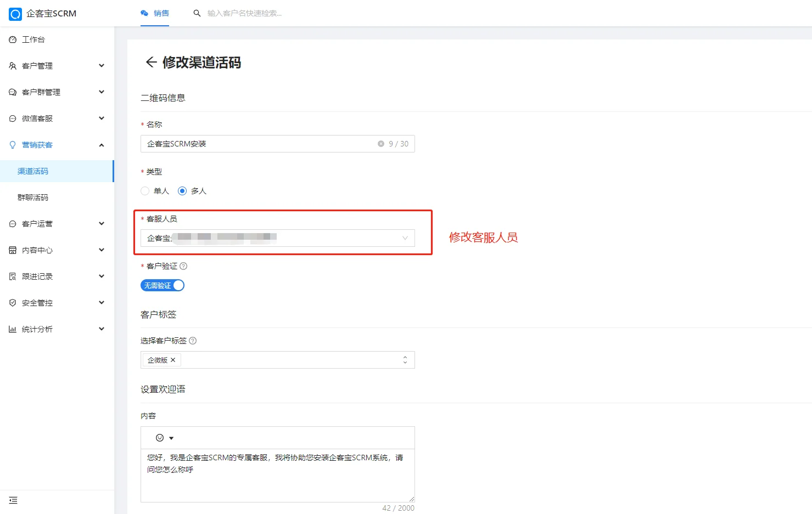Image resolution: width=812 pixels, height=514 pixels.
Task: Click the 内容 field label
Action: coord(148,416)
